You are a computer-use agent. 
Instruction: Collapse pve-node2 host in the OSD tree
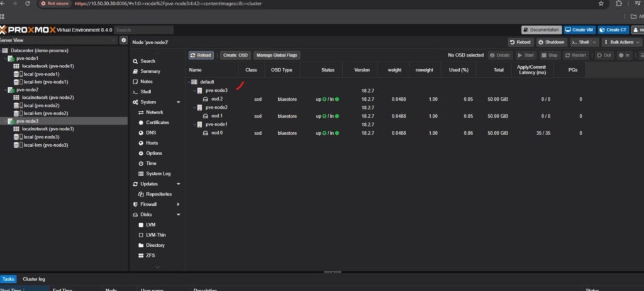click(x=195, y=108)
